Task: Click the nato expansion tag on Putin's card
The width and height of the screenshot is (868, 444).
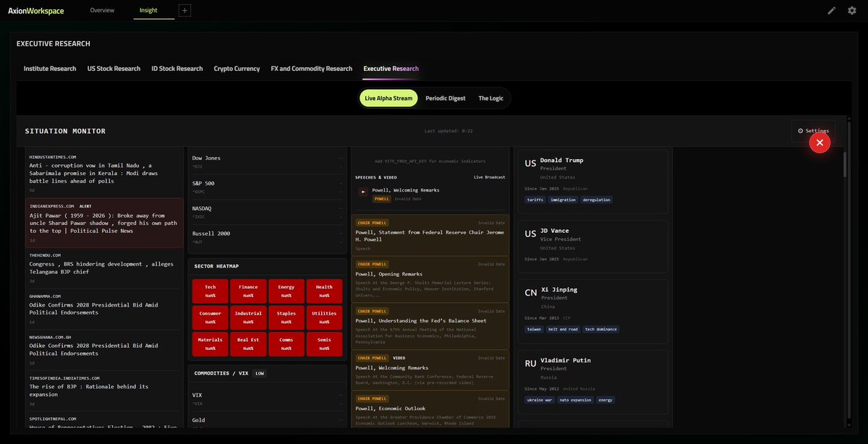Action: coord(576,400)
